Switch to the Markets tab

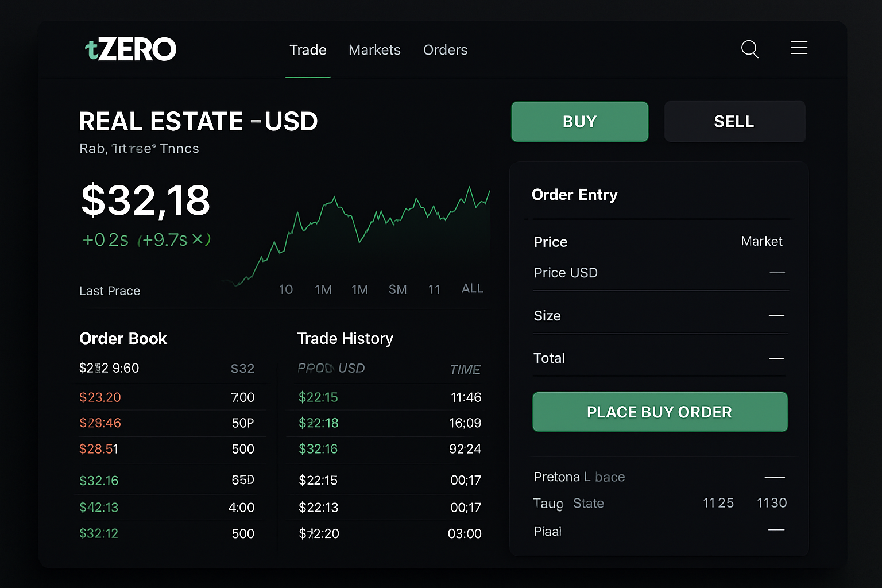click(374, 50)
